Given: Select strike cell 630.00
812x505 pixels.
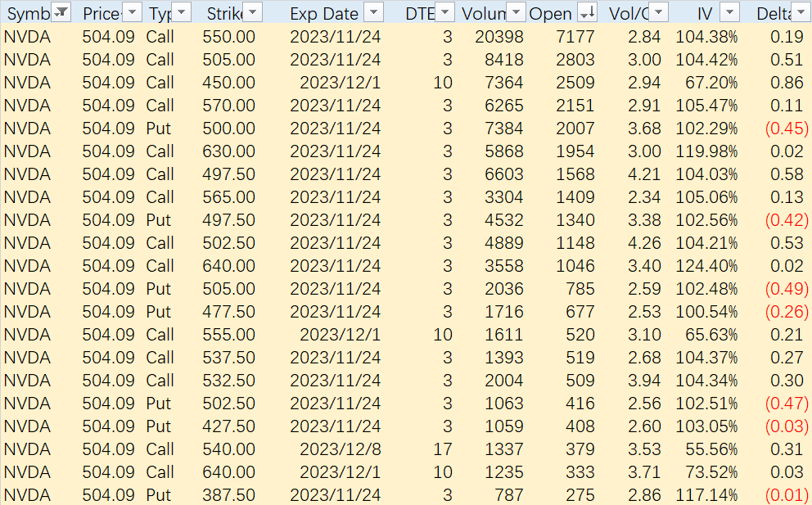Looking at the screenshot, I should [x=229, y=151].
